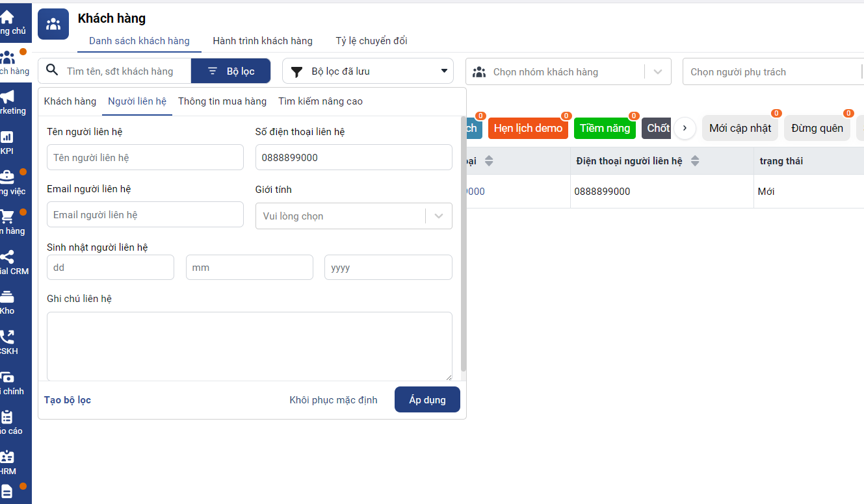This screenshot has height=504, width=864.
Task: Open the CSKH phone icon in sidebar
Action: (7, 338)
